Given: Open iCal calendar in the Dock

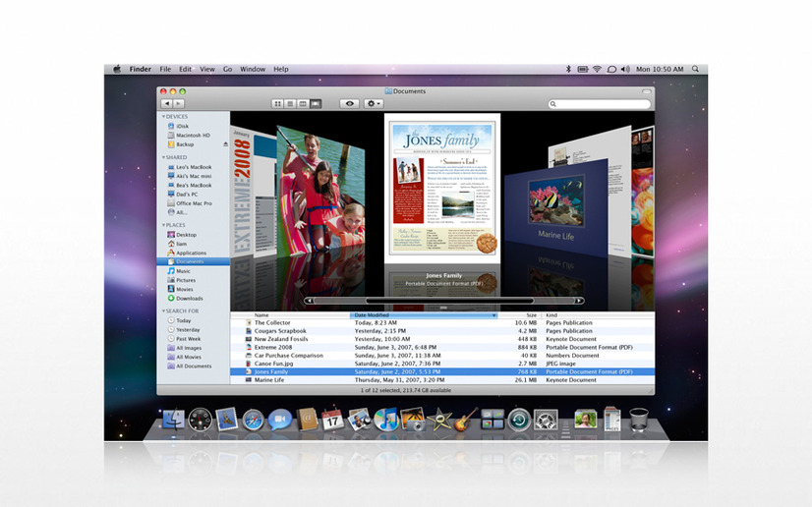Looking at the screenshot, I should tap(332, 420).
